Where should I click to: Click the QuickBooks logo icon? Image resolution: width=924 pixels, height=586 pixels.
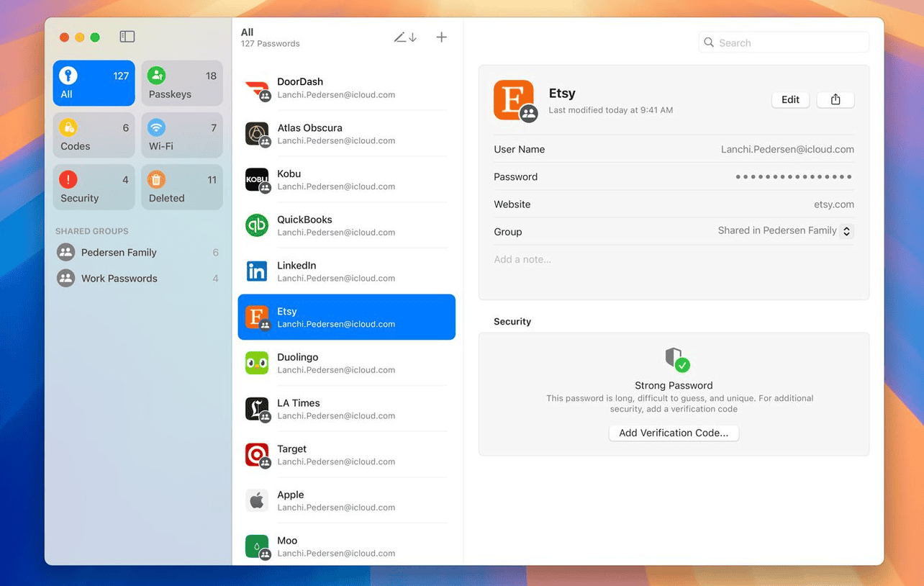click(x=257, y=225)
